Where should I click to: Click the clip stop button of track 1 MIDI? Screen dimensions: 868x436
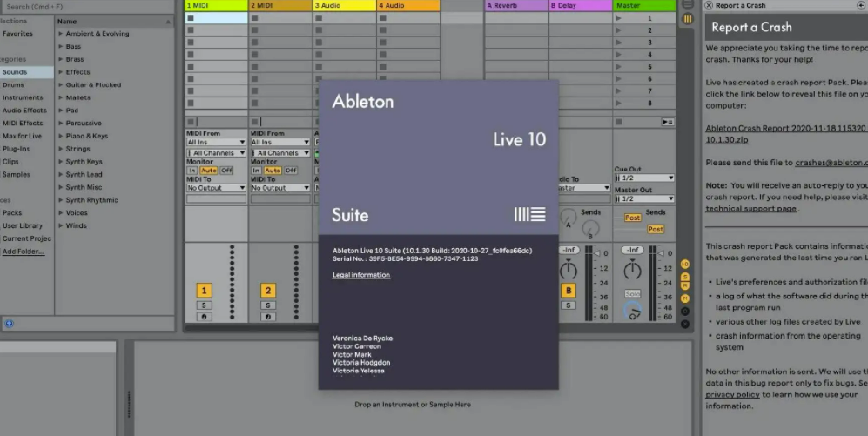[191, 122]
